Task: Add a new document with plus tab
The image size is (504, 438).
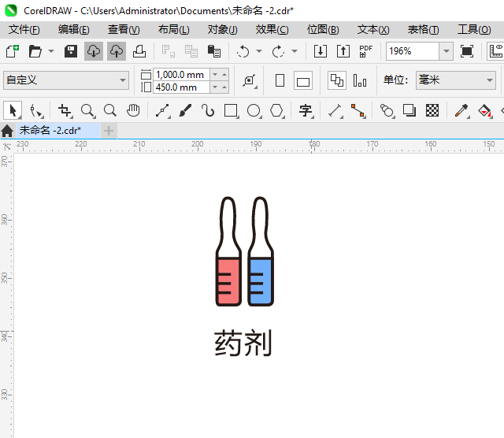Action: pos(109,131)
